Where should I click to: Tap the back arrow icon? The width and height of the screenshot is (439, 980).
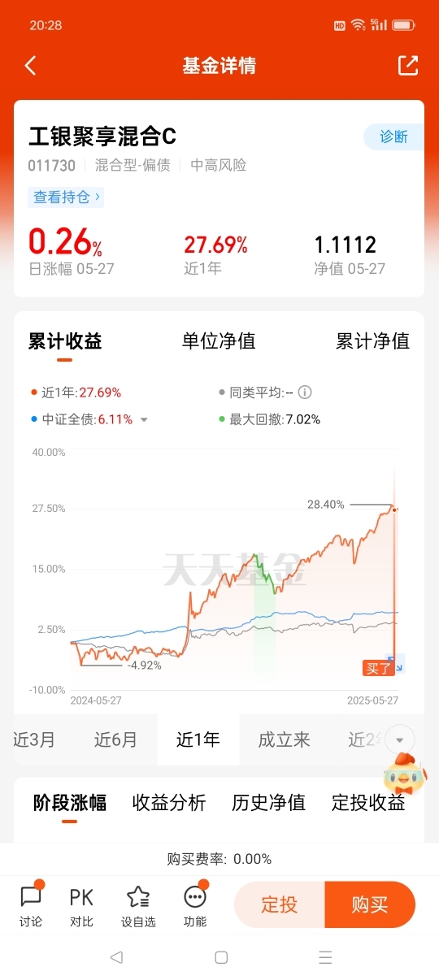pos(31,66)
